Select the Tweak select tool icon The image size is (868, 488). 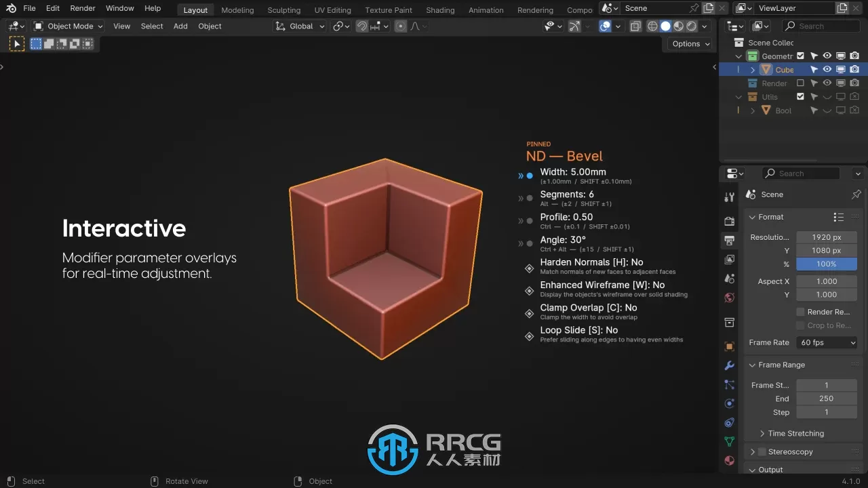coord(17,44)
